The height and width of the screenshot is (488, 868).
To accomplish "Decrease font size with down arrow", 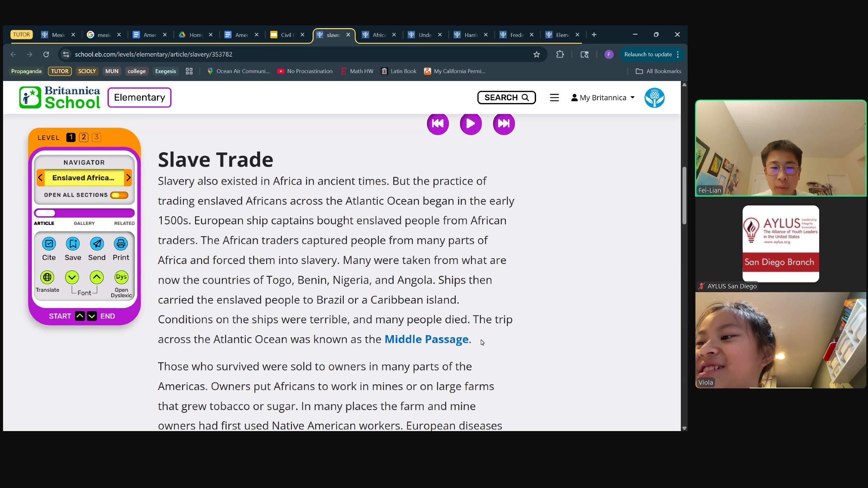I will point(72,277).
